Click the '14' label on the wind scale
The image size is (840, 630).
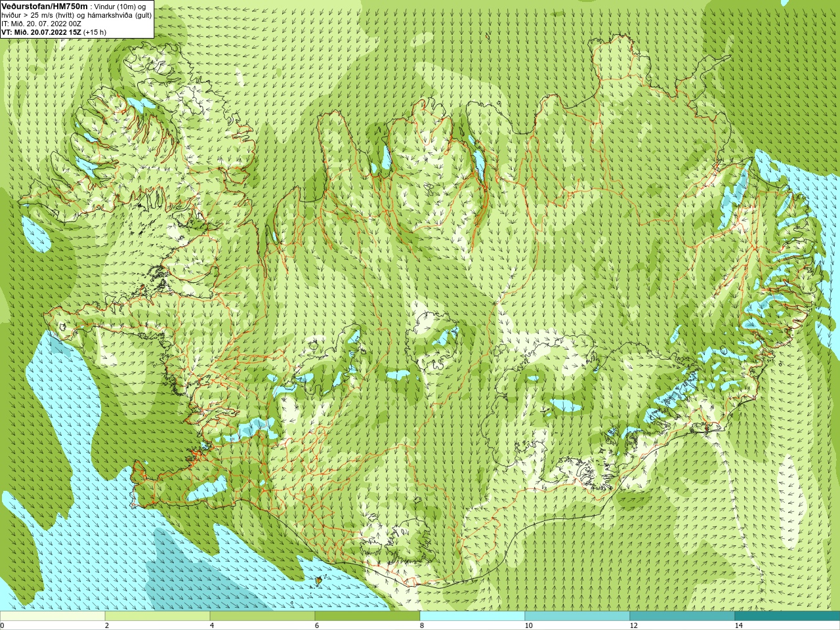(x=738, y=625)
